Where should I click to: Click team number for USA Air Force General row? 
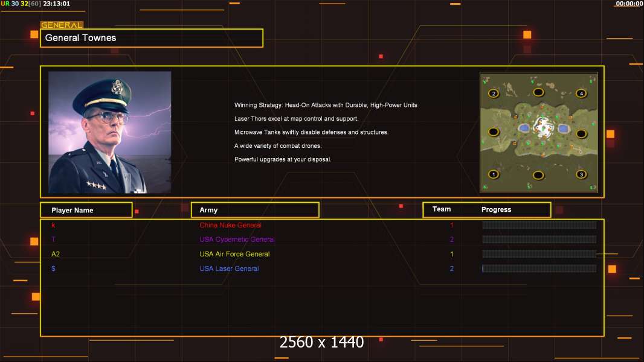click(x=452, y=254)
